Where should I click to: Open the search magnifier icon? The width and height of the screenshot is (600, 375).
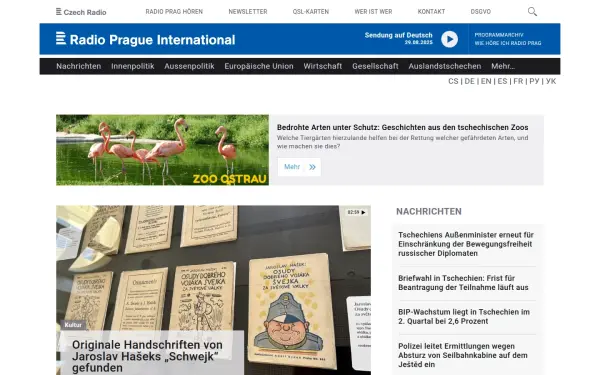(532, 11)
